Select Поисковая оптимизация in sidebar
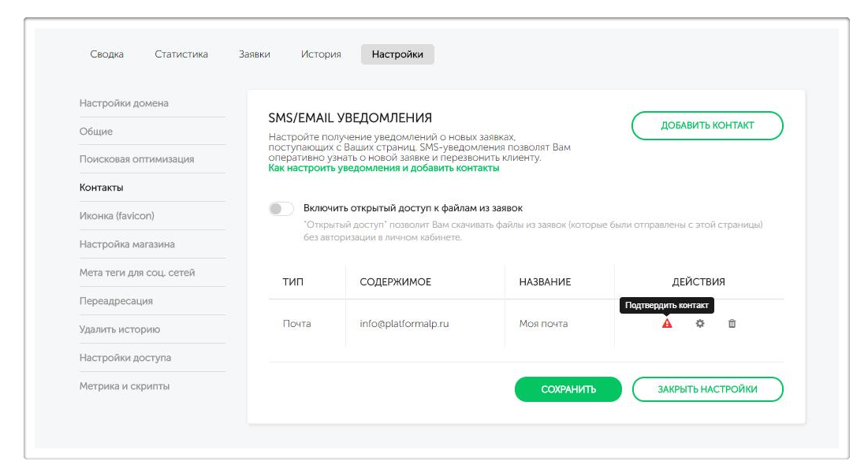Viewport: 868px width, 476px height. 136,159
